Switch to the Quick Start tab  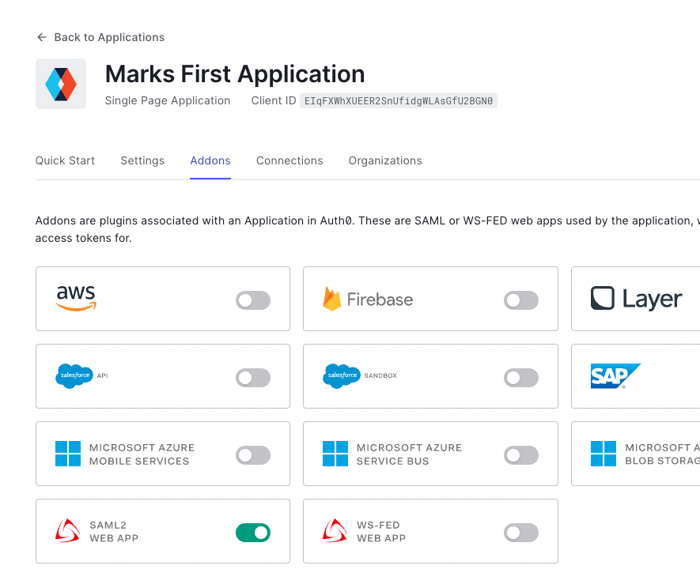pos(65,160)
